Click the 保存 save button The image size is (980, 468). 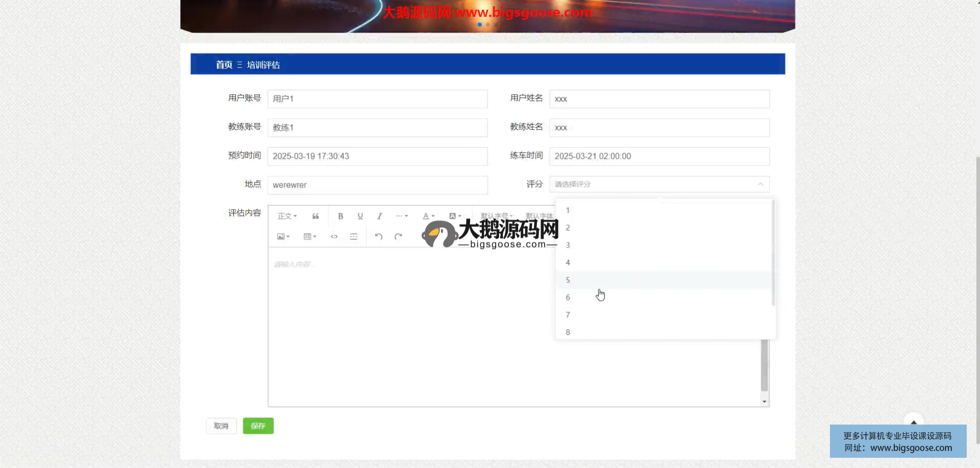tap(258, 426)
